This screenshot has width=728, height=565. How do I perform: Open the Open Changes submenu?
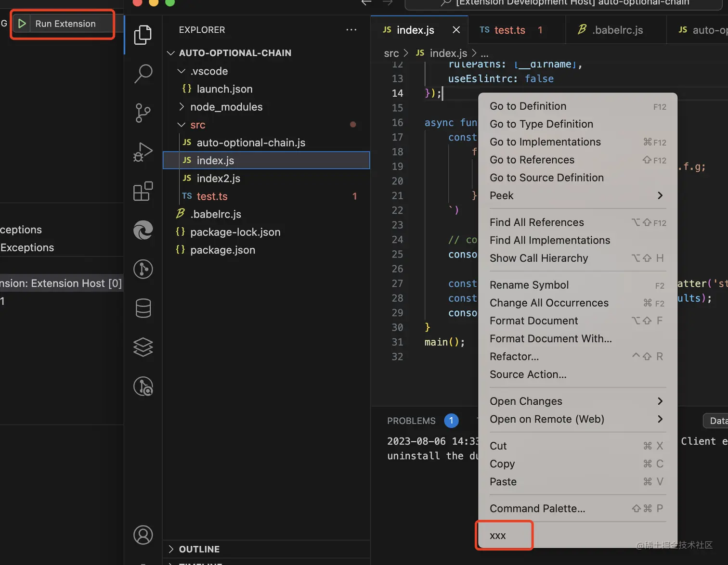pyautogui.click(x=578, y=401)
